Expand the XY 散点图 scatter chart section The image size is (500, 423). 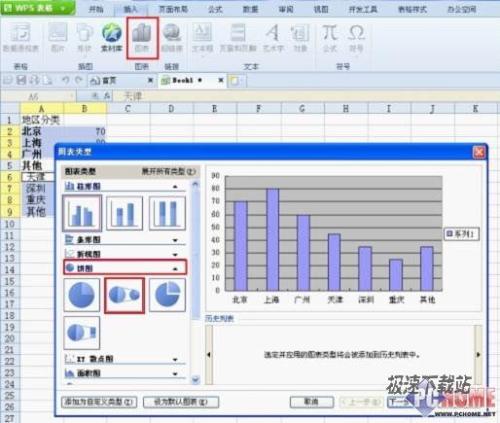point(175,359)
